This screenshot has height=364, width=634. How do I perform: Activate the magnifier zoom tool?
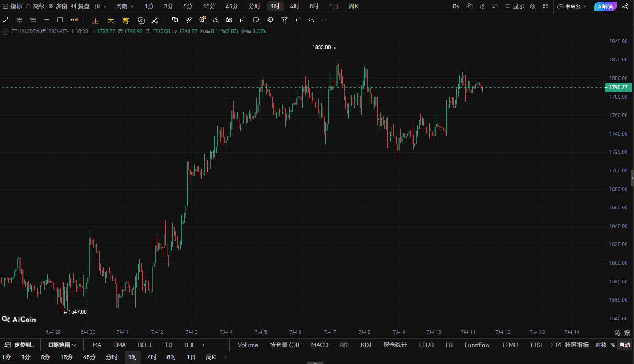point(203,19)
